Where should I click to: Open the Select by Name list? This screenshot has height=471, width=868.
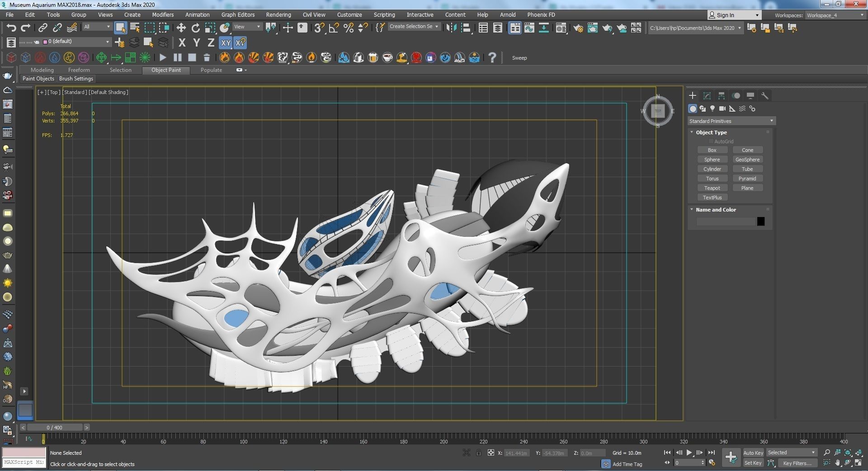[x=135, y=28]
